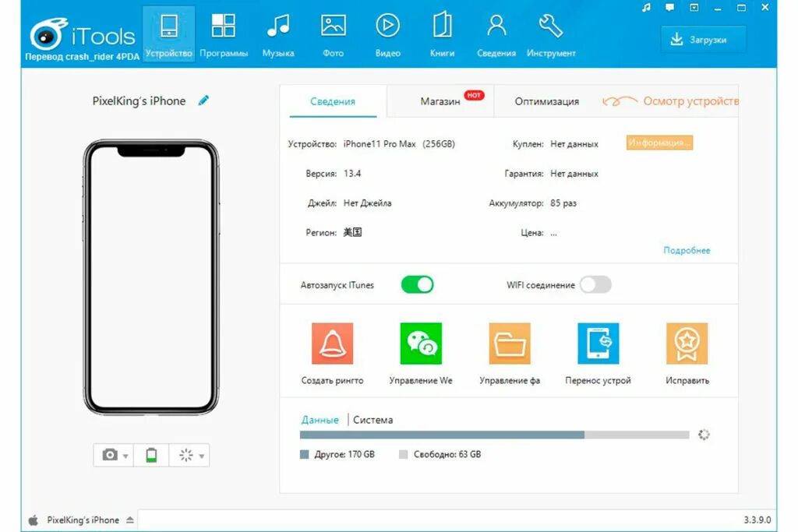The width and height of the screenshot is (798, 532).
Task: Select PixelKing's iPhone in status bar
Action: pos(83,520)
